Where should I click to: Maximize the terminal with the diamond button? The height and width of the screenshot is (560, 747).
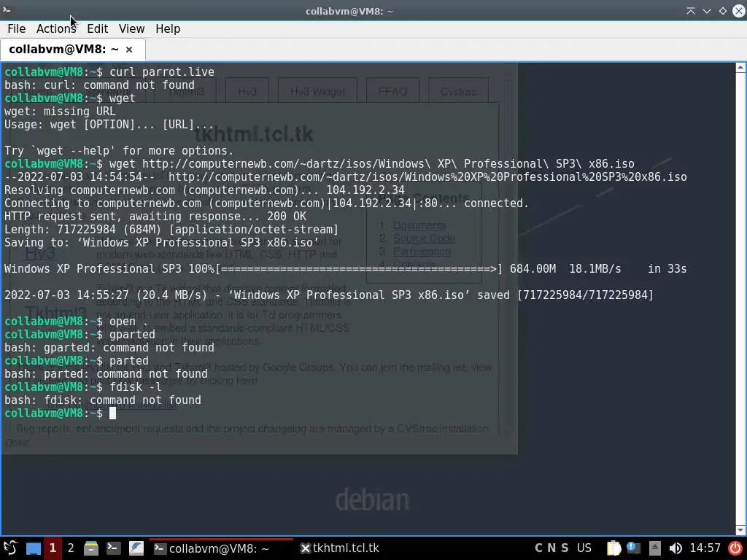tap(723, 11)
